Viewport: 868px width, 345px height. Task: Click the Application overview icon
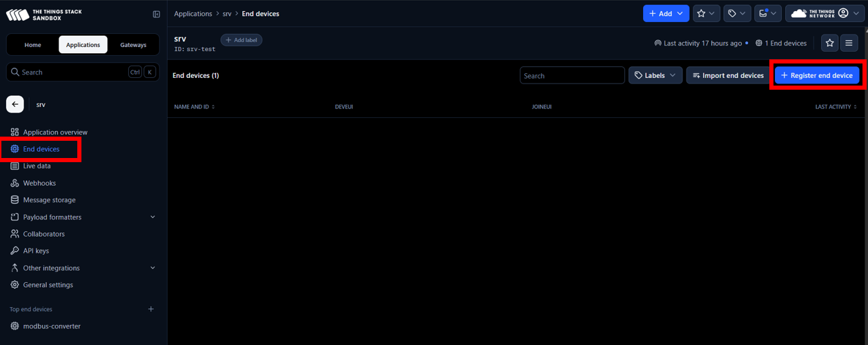coord(14,132)
